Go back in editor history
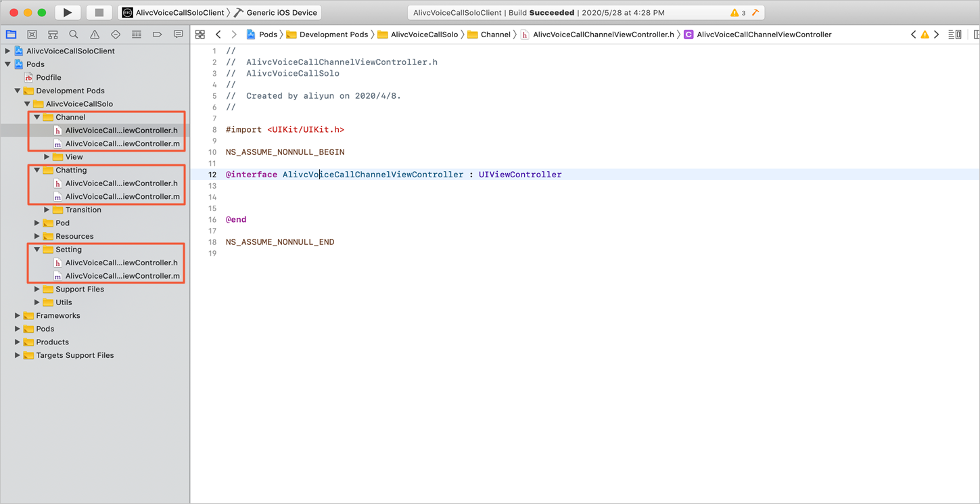 218,35
